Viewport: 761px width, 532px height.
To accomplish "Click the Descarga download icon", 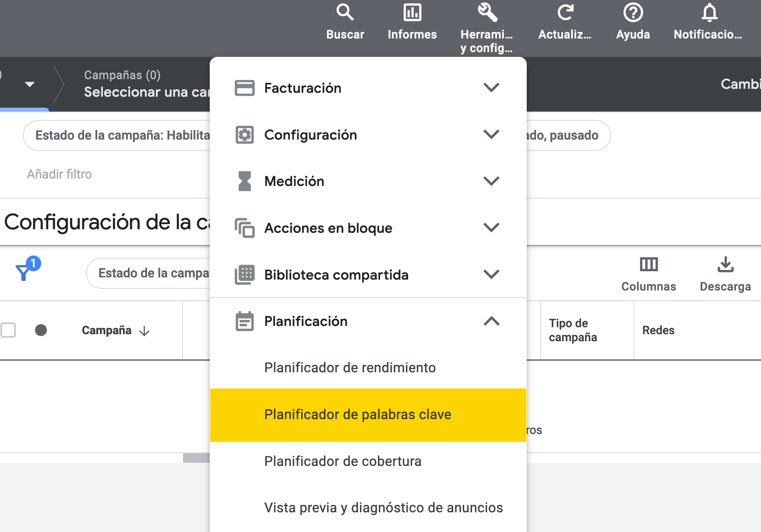I will 726,264.
